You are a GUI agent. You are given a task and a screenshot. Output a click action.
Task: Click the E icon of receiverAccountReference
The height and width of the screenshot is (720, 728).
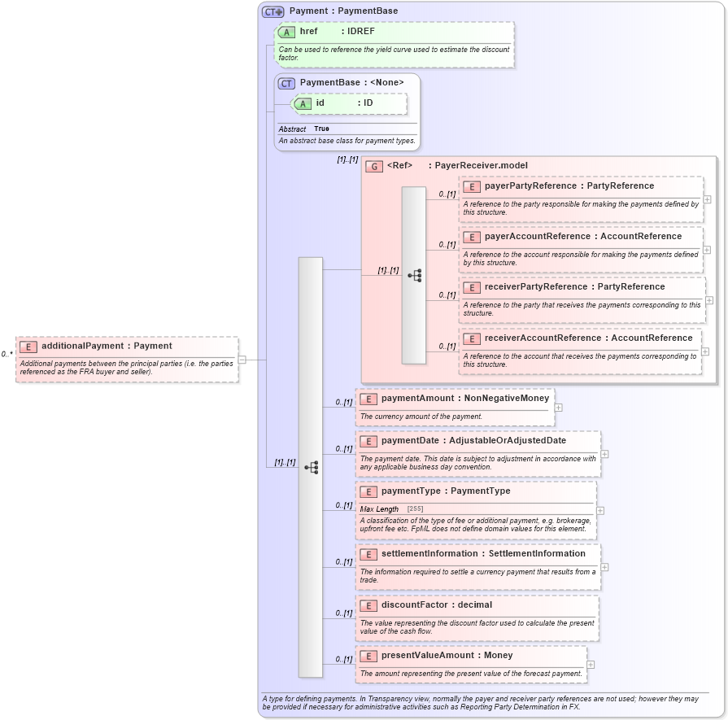click(472, 339)
